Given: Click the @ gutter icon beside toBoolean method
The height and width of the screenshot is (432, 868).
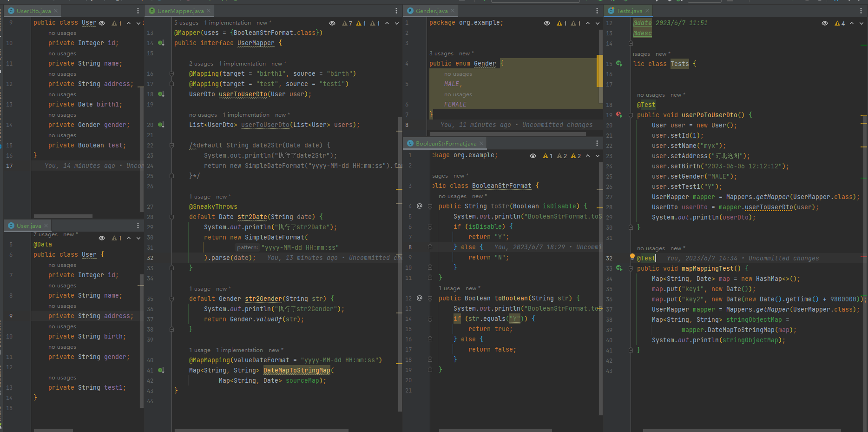Looking at the screenshot, I should point(420,298).
